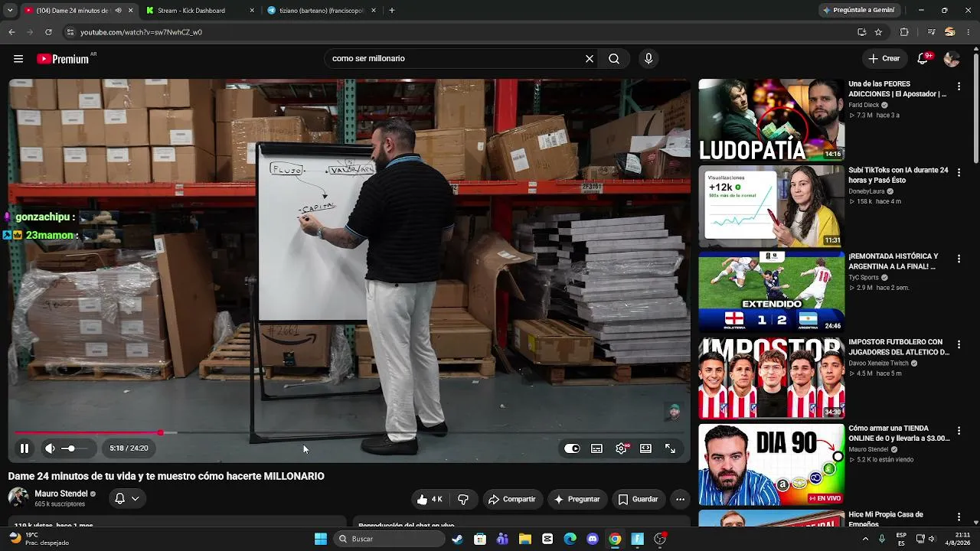
Task: Enter fullscreen mode
Action: 670,448
